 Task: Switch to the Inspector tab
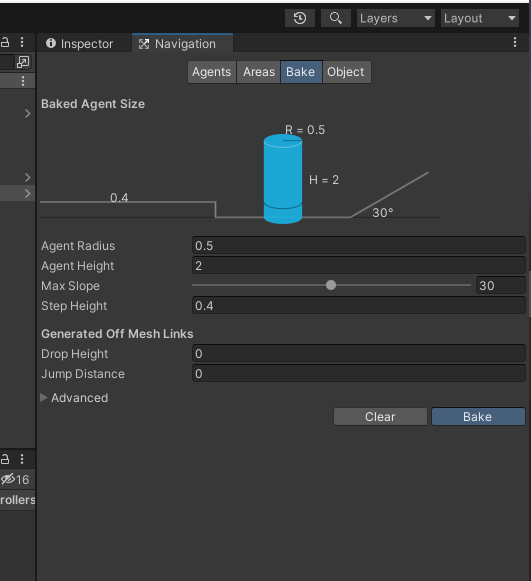point(80,44)
